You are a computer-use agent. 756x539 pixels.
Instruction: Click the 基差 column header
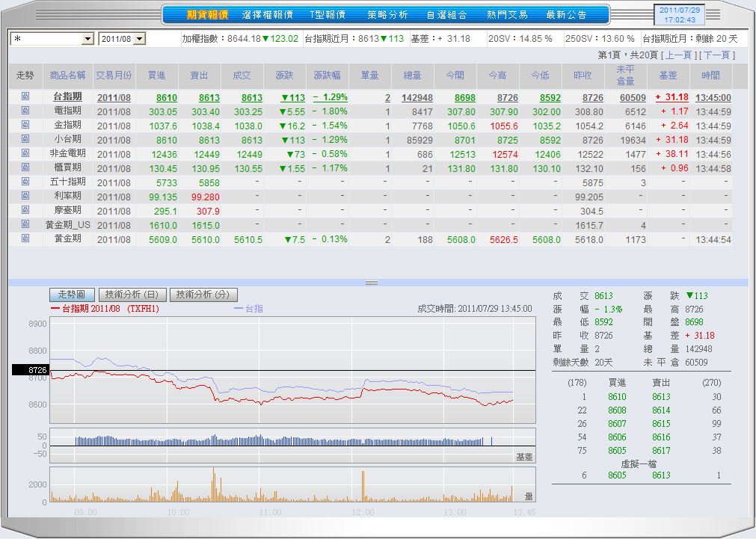click(x=669, y=76)
